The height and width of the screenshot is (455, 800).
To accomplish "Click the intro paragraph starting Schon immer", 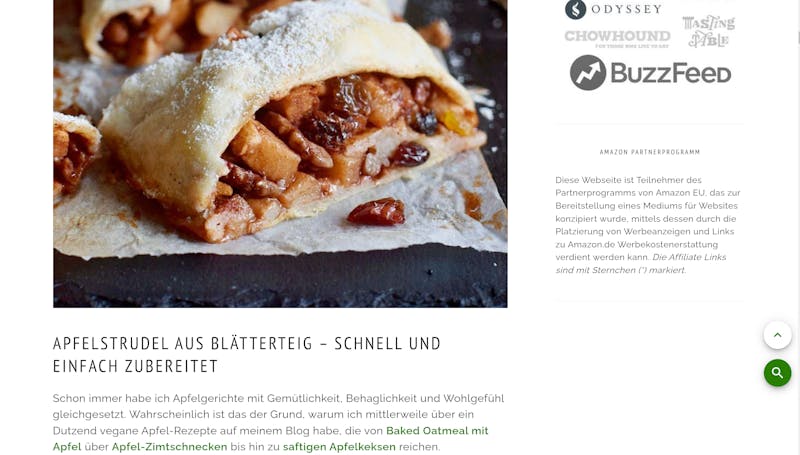I will [x=279, y=422].
